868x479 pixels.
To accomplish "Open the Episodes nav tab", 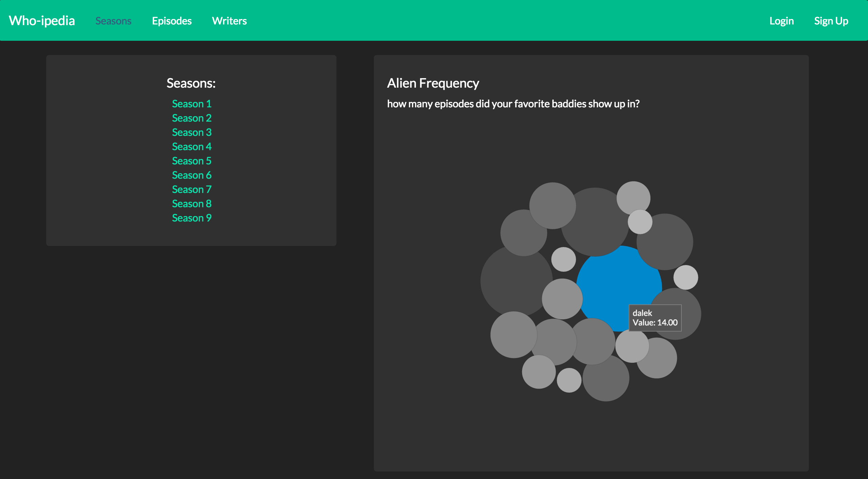I will (172, 21).
